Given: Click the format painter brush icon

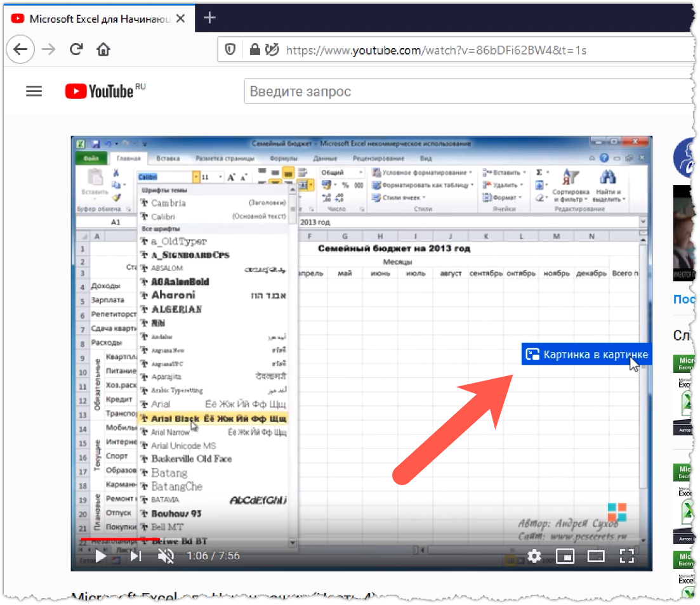Looking at the screenshot, I should [x=116, y=197].
